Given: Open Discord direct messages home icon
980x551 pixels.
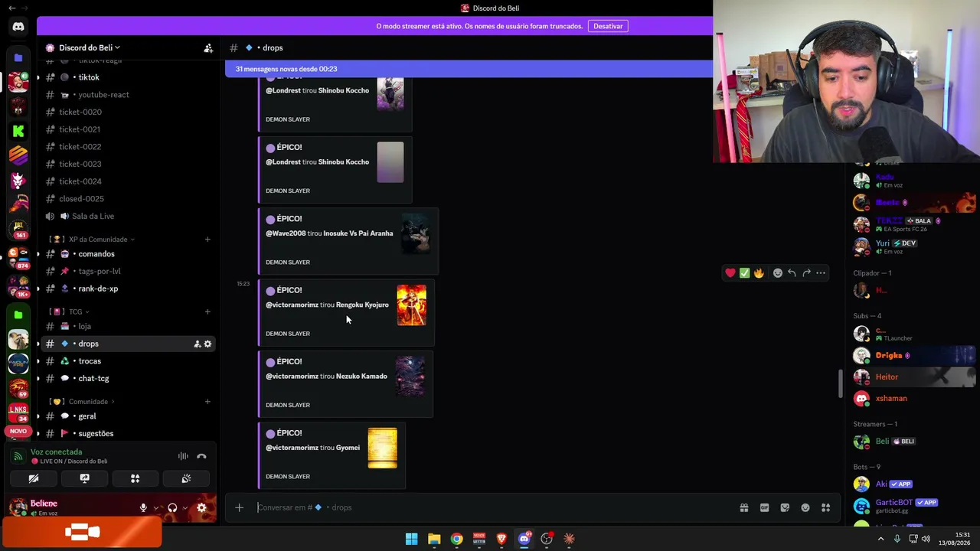Looking at the screenshot, I should (18, 27).
